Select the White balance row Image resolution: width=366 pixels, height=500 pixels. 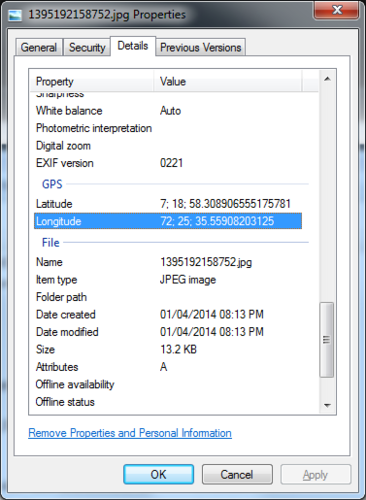click(x=168, y=111)
